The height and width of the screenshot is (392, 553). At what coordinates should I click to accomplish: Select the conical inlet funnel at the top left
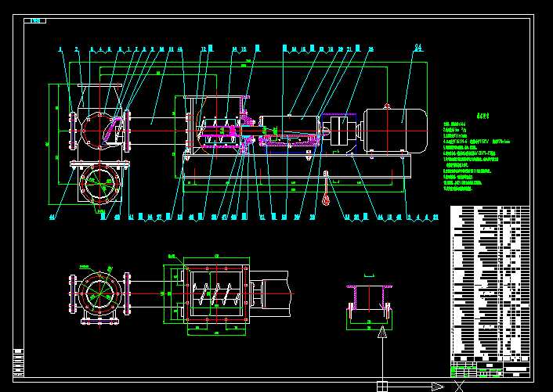tap(100, 95)
